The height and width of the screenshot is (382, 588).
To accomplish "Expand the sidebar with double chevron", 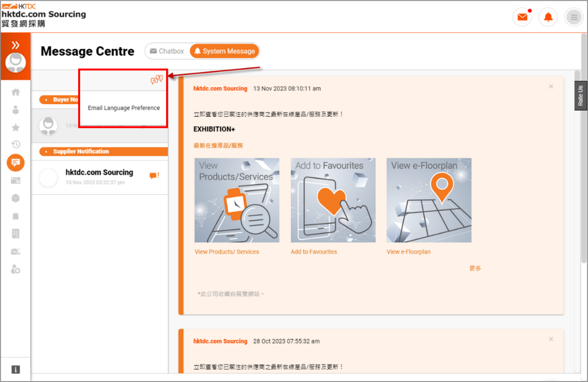I will tap(16, 45).
